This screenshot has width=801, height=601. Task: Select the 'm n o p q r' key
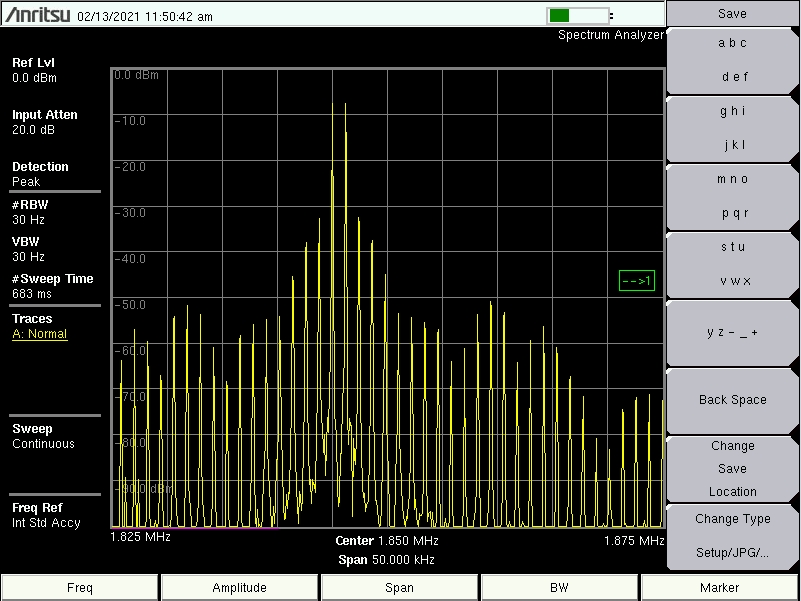732,196
